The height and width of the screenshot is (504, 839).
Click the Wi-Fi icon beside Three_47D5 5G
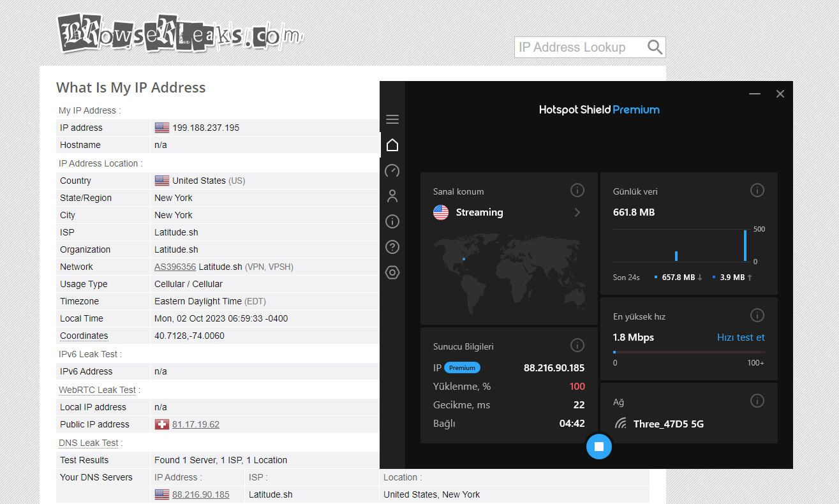(621, 424)
